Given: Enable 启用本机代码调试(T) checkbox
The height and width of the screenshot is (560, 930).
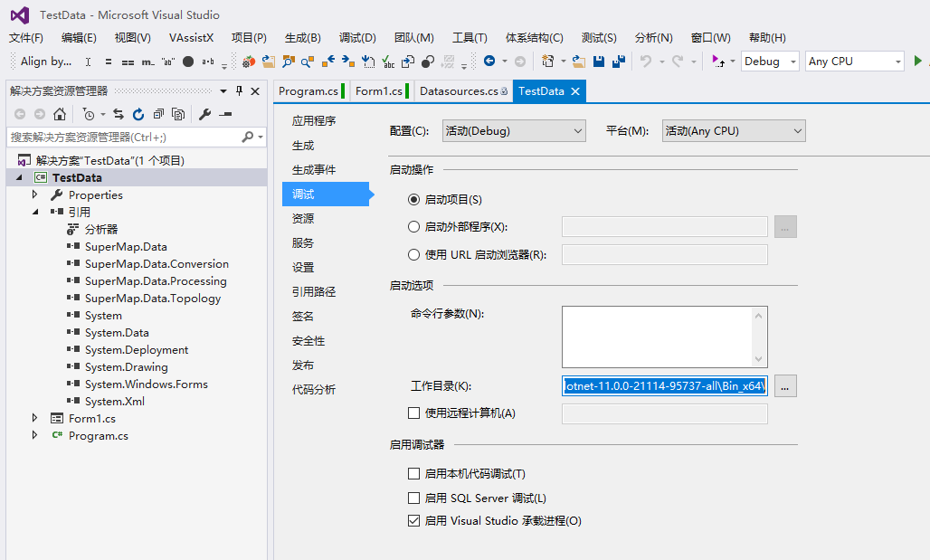Looking at the screenshot, I should point(414,473).
